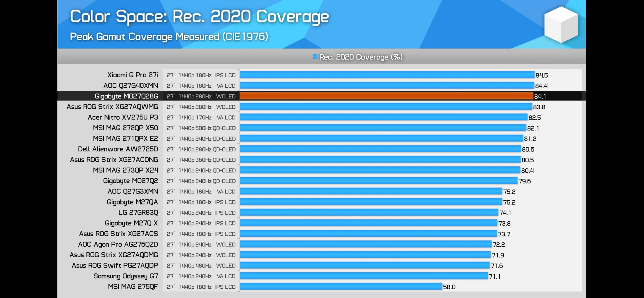
Task: Click the 'Peak Gamut Coverage Measured (CIE 1976)' subtitle
Action: pyautogui.click(x=169, y=37)
